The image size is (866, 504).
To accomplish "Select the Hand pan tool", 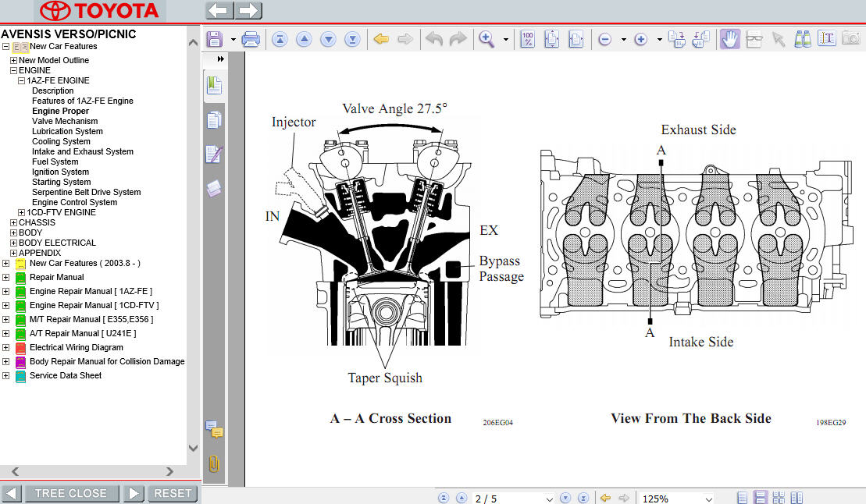I will tap(729, 39).
